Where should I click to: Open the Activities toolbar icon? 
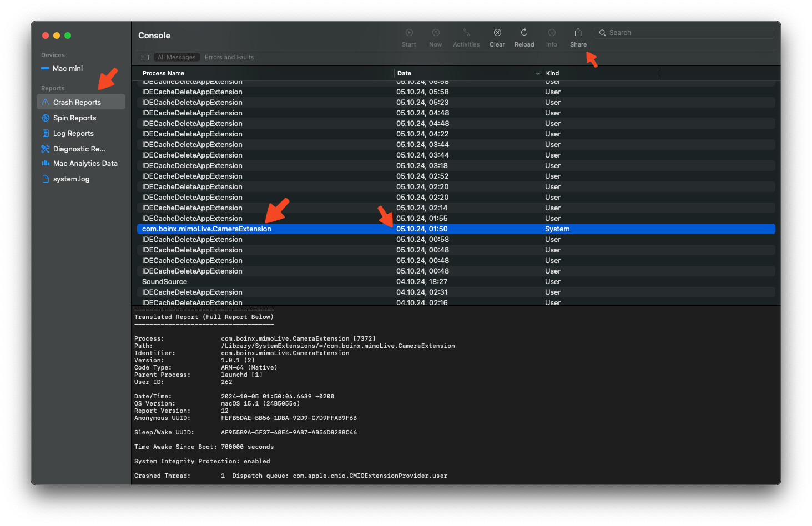click(466, 33)
